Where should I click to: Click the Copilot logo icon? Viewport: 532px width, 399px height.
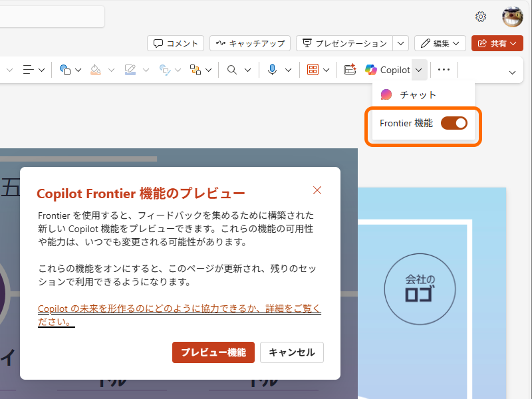(x=372, y=70)
